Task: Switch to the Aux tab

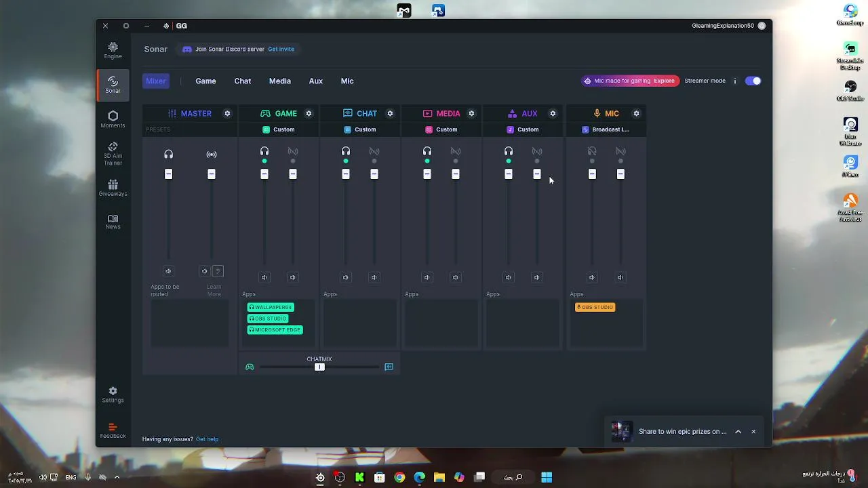Action: 316,81
